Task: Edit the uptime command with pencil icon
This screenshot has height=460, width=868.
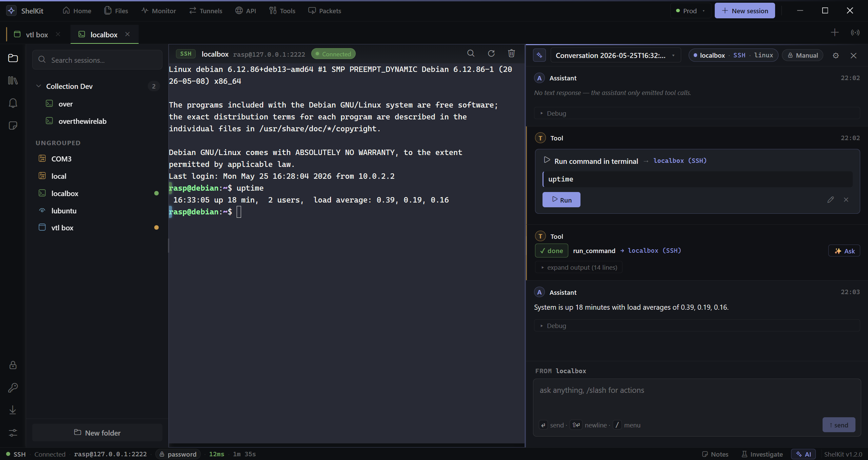Action: [x=830, y=200]
